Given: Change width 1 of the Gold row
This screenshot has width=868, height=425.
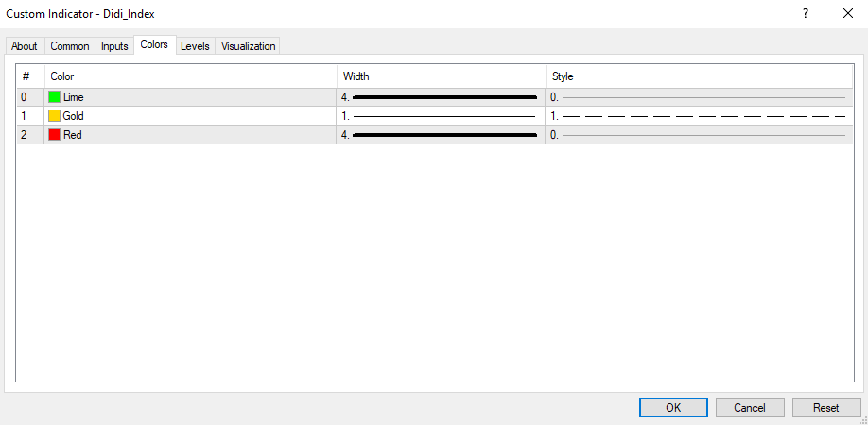Looking at the screenshot, I should tap(441, 116).
